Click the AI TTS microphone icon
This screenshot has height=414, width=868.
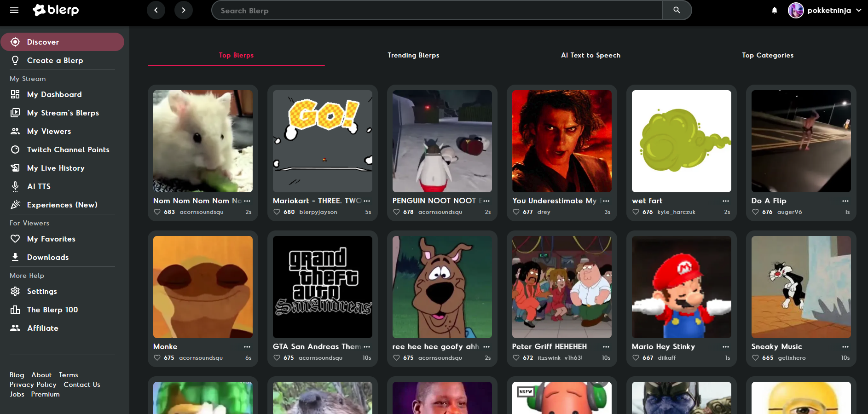coord(15,186)
